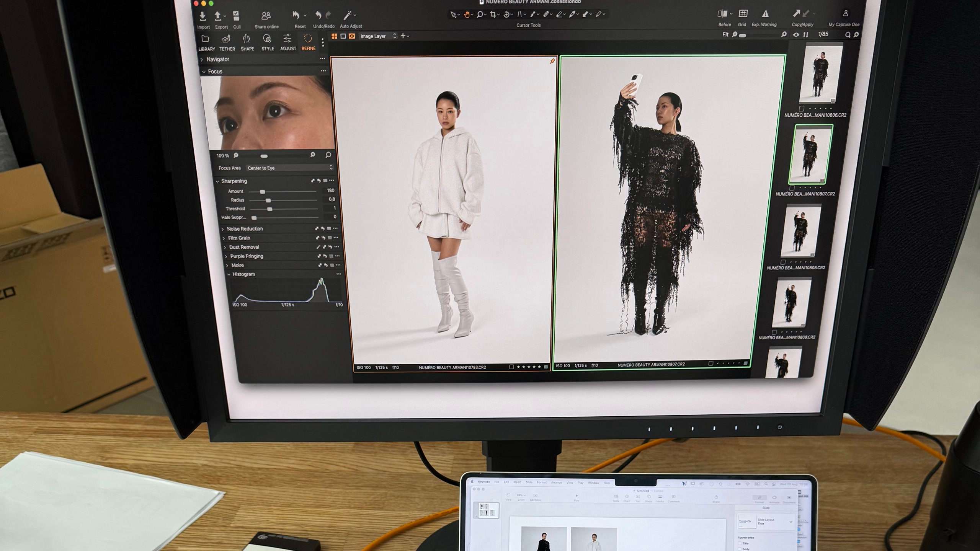Image resolution: width=980 pixels, height=551 pixels.
Task: Expand the Purple Fringing section
Action: (x=226, y=256)
